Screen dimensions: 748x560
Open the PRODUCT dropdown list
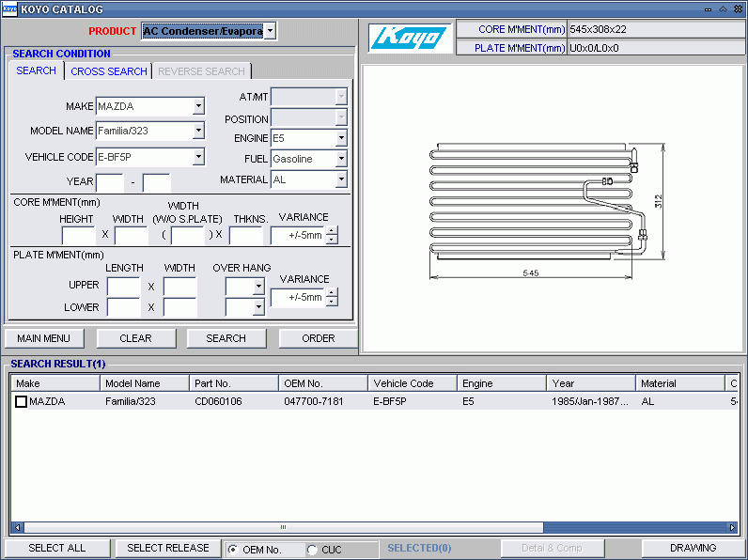pos(270,31)
